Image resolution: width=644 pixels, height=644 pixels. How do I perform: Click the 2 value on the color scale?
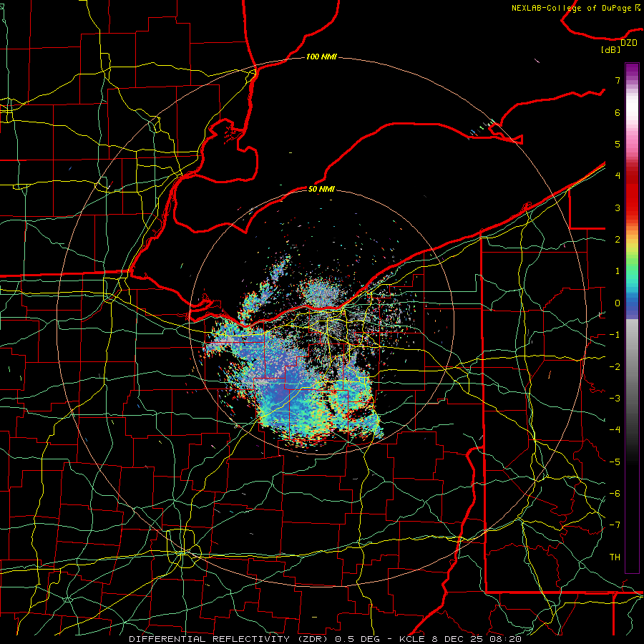coord(618,240)
